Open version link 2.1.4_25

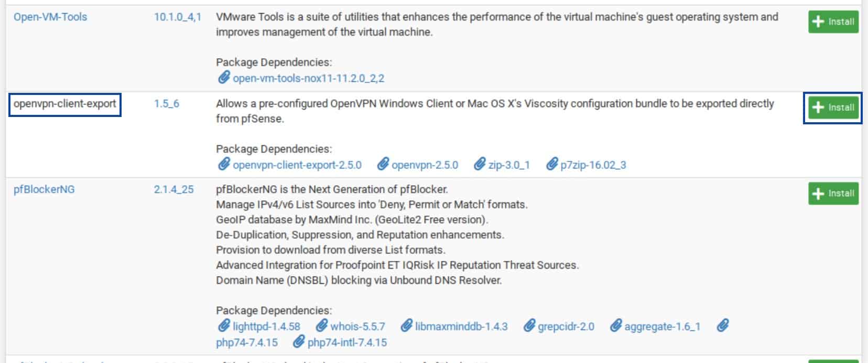tap(173, 189)
